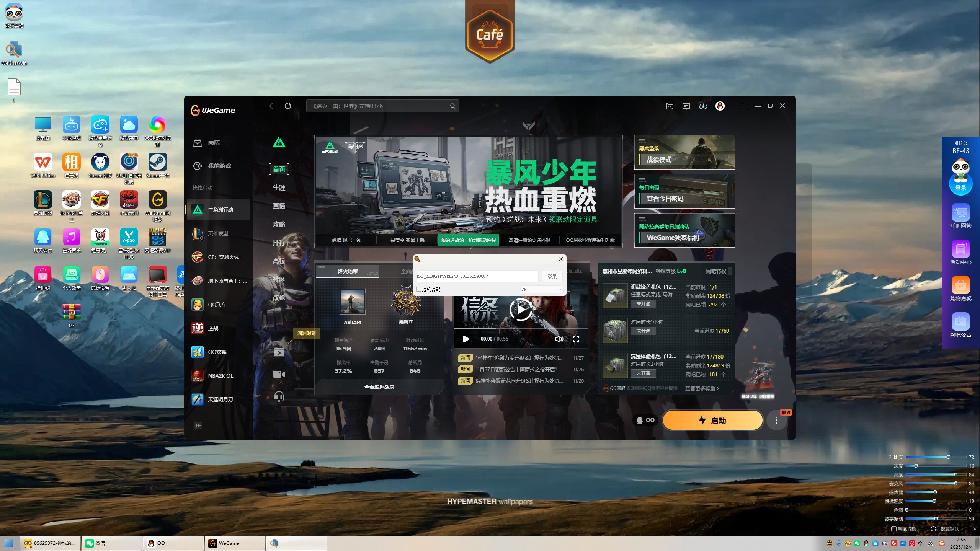Click the user avatar icon in header
Viewport: 980px width, 551px height.
coord(720,106)
